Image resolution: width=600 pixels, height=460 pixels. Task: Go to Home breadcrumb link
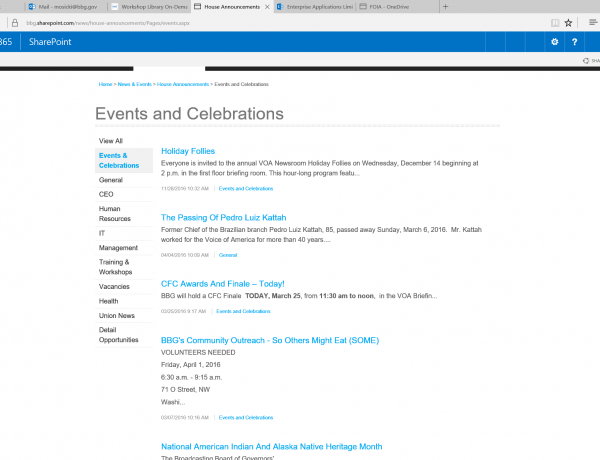(105, 84)
